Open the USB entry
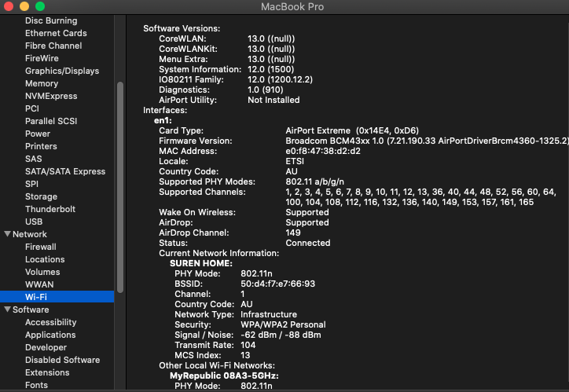 click(34, 222)
